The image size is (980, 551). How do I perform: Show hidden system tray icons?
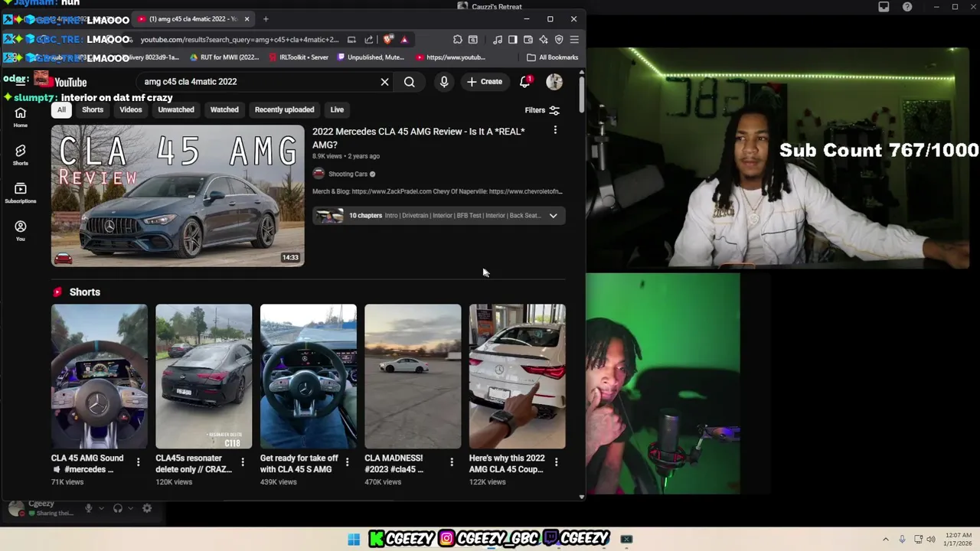886,540
